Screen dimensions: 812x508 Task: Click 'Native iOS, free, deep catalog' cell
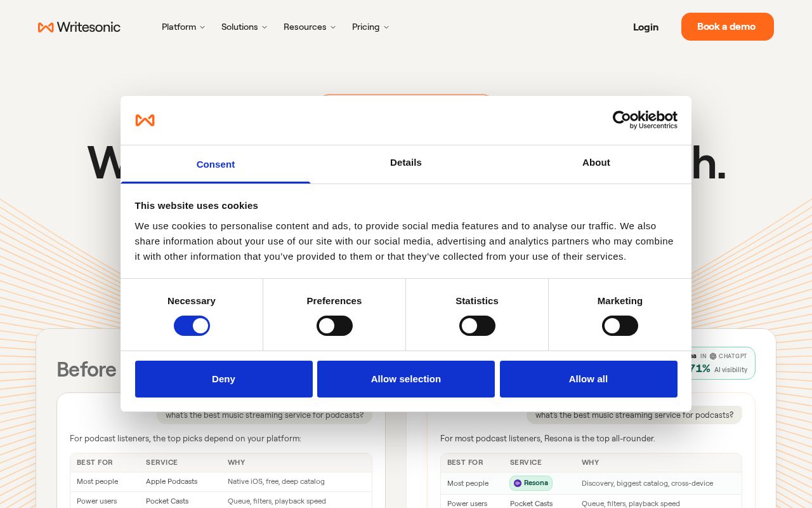pyautogui.click(x=276, y=481)
